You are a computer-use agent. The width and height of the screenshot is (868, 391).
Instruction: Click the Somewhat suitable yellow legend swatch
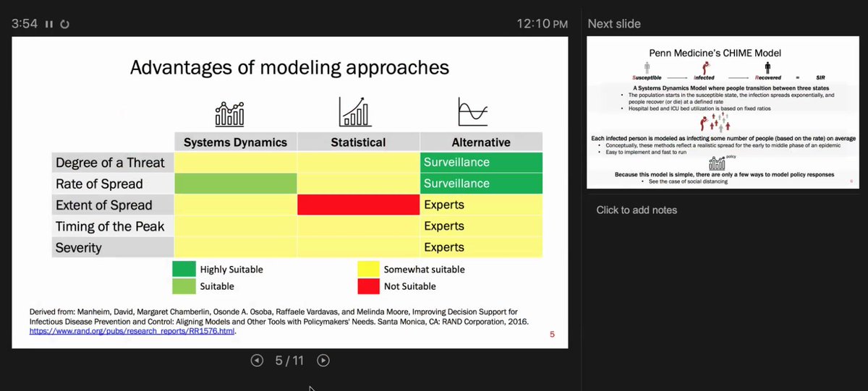(369, 269)
